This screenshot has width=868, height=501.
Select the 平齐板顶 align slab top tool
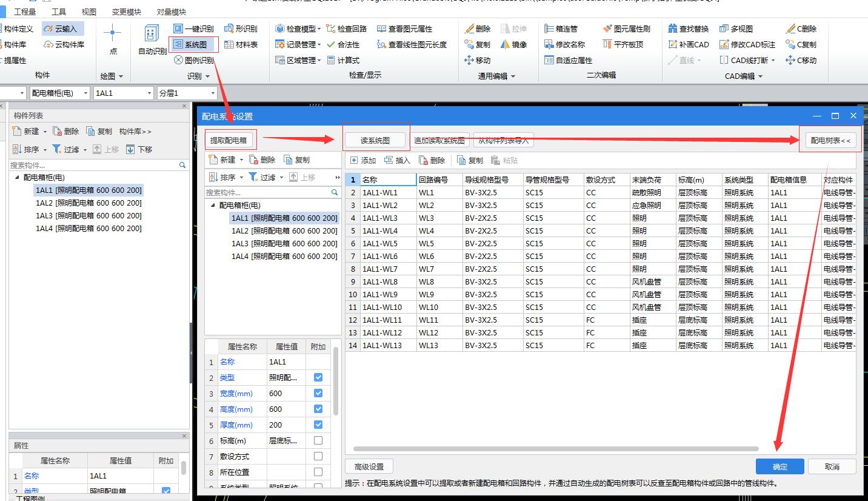click(x=623, y=44)
